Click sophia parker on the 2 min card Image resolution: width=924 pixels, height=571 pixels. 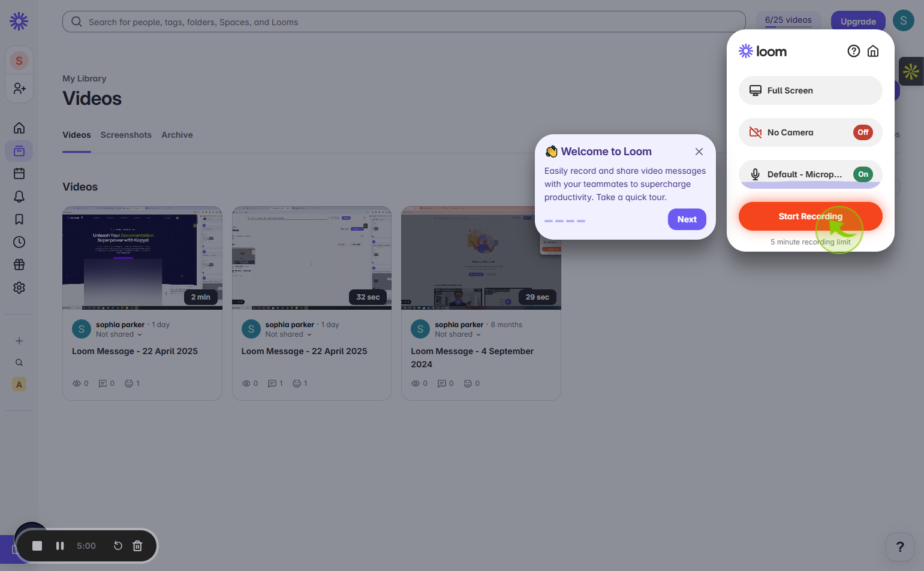120,325
